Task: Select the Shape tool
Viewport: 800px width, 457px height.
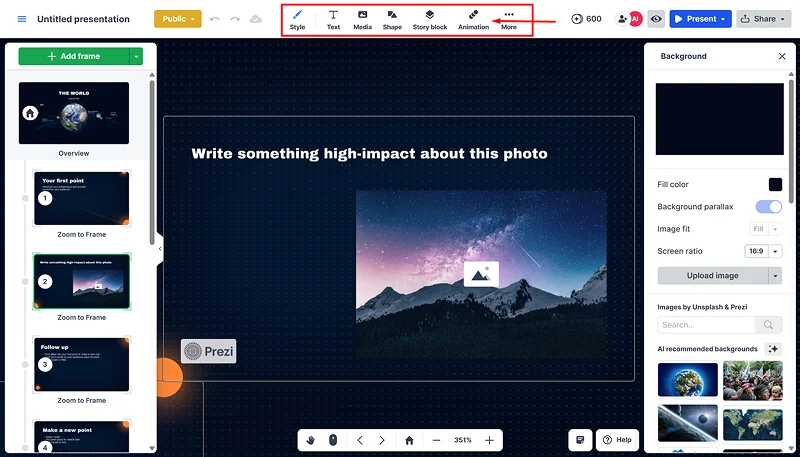Action: pyautogui.click(x=392, y=20)
